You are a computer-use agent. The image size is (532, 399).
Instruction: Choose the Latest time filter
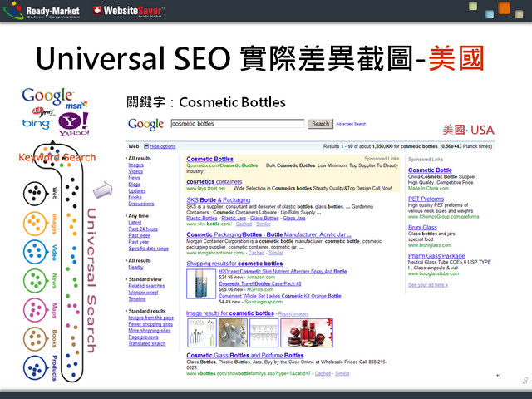click(x=135, y=223)
